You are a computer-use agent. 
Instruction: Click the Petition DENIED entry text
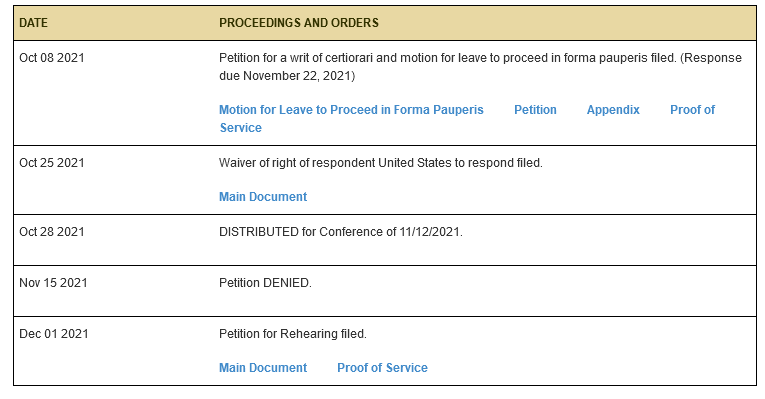click(265, 283)
